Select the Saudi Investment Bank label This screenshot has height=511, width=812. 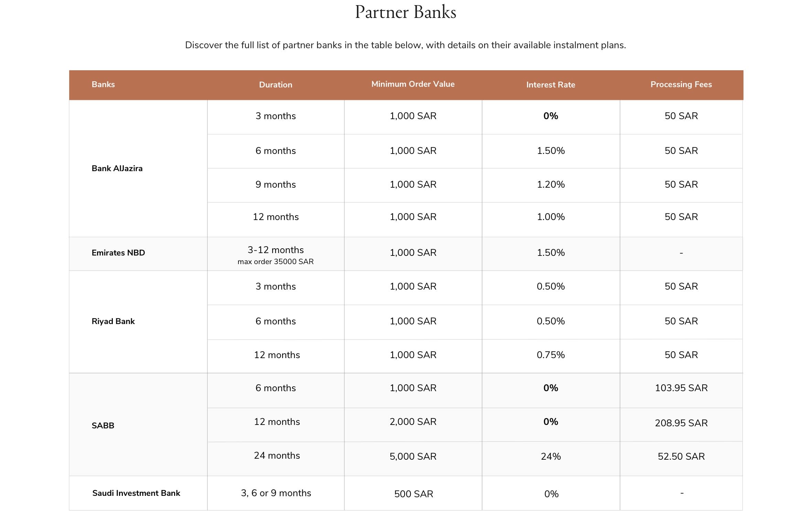(x=136, y=493)
